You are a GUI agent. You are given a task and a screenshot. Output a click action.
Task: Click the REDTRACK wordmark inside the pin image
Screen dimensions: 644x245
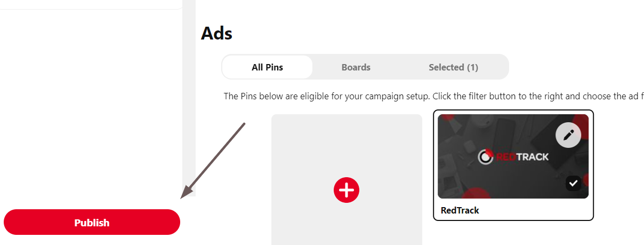[522, 157]
